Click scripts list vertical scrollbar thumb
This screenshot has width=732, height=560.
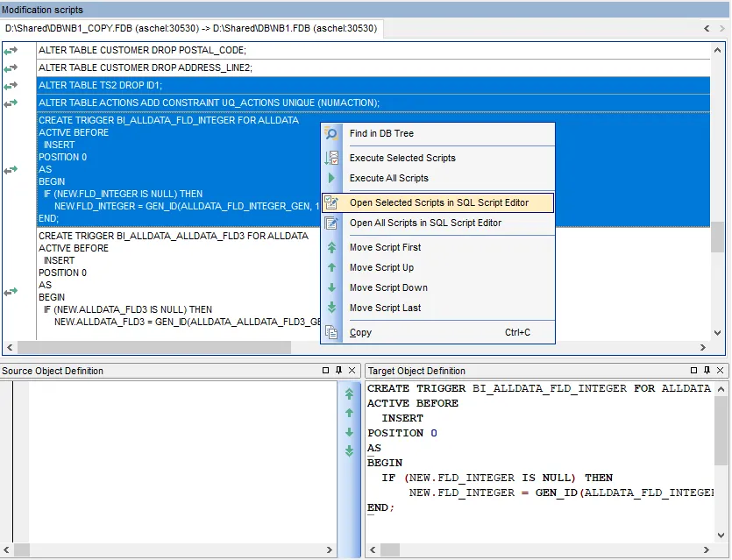[x=717, y=237]
